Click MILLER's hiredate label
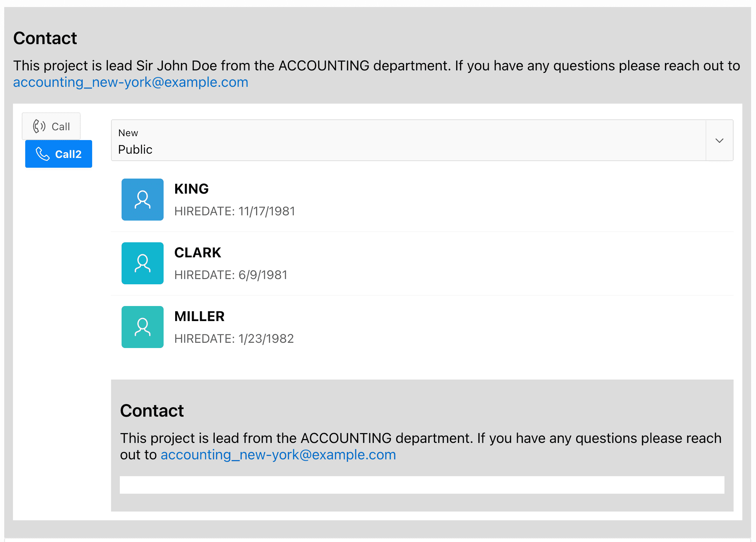The height and width of the screenshot is (542, 756). coord(234,338)
